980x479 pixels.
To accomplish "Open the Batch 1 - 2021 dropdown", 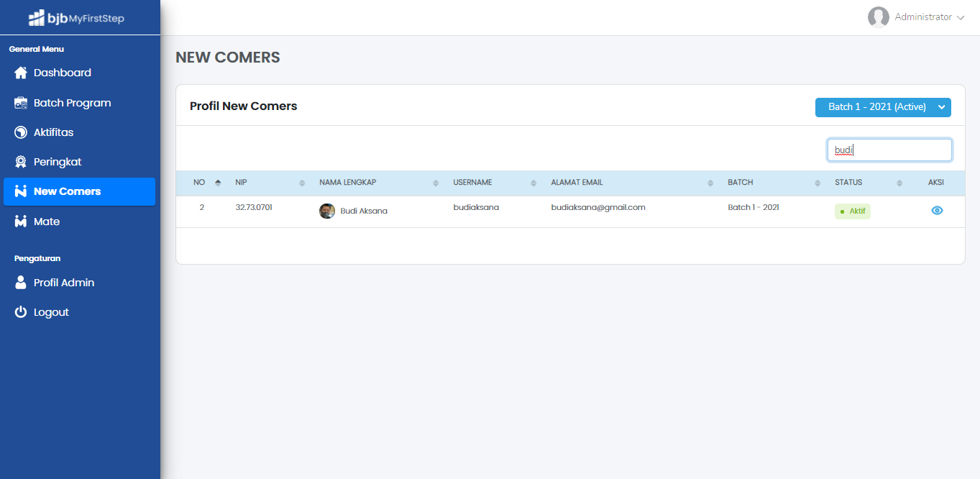I will pyautogui.click(x=883, y=107).
